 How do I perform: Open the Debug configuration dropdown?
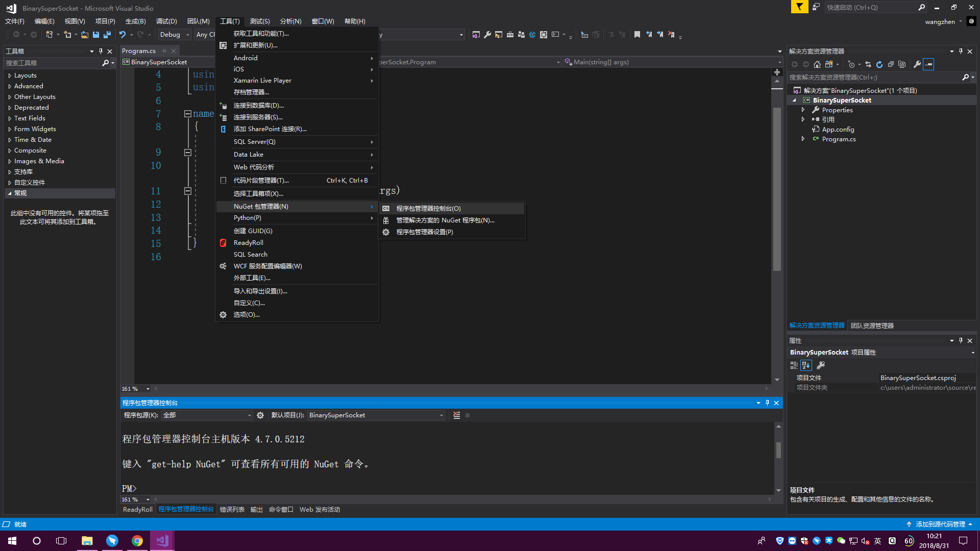[x=175, y=35]
